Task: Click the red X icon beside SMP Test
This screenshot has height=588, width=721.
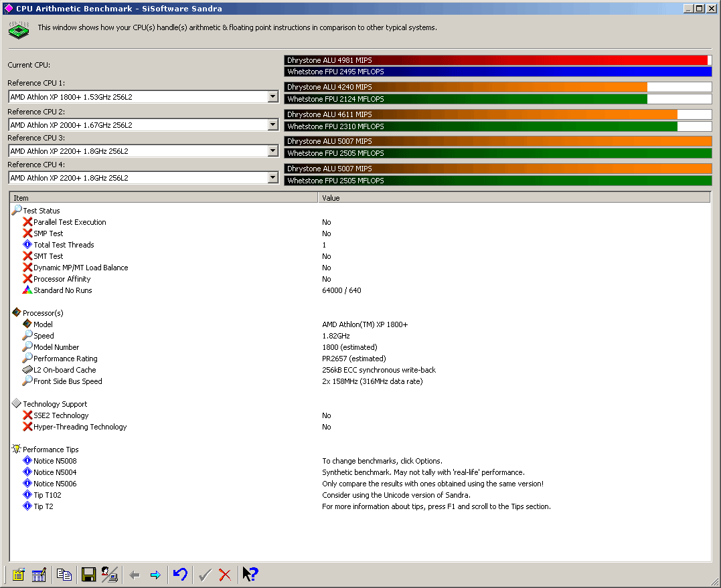Action: tap(27, 233)
